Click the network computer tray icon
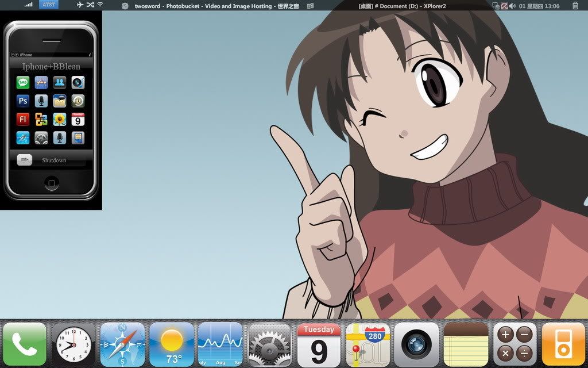 [496, 6]
